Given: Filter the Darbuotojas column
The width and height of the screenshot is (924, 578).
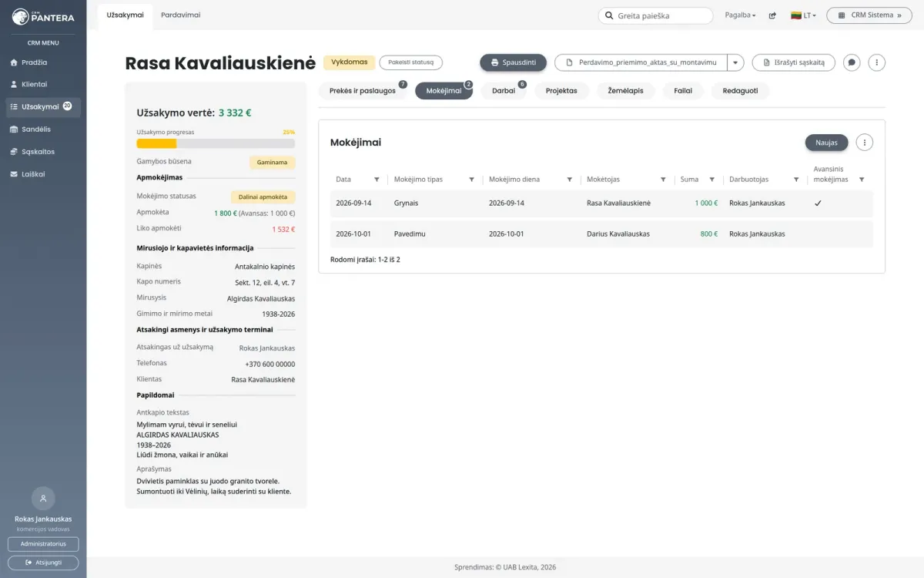Looking at the screenshot, I should point(797,180).
